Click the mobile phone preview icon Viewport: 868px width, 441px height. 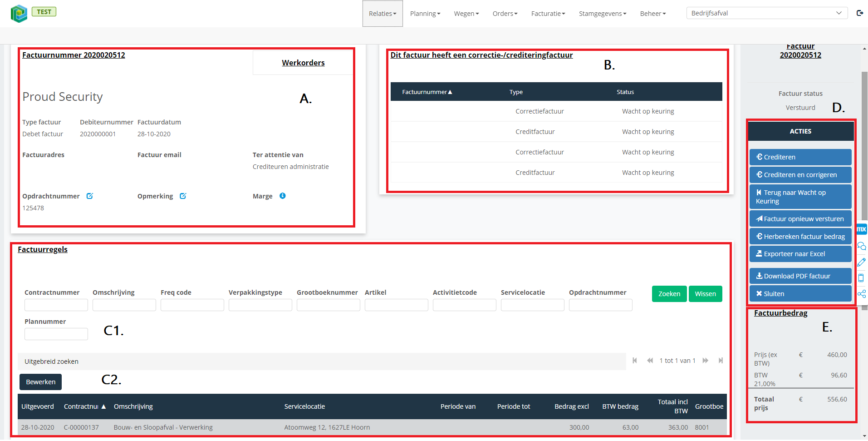861,278
